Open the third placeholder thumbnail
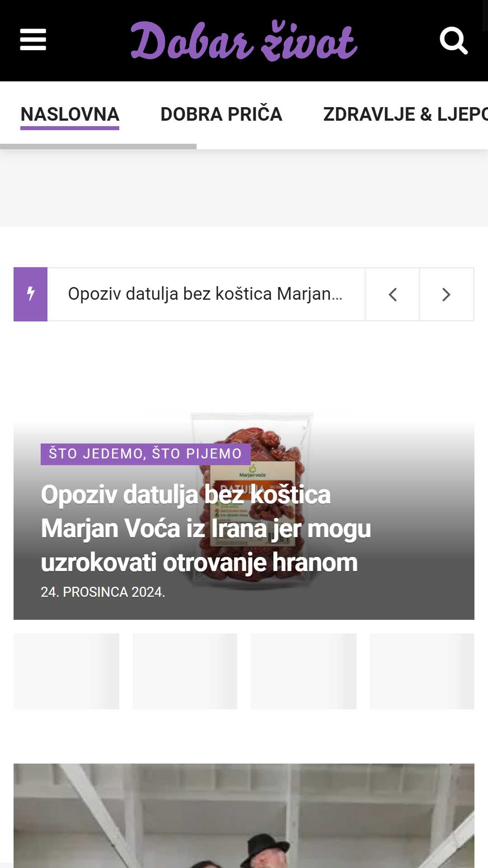This screenshot has width=488, height=868. pos(304,671)
